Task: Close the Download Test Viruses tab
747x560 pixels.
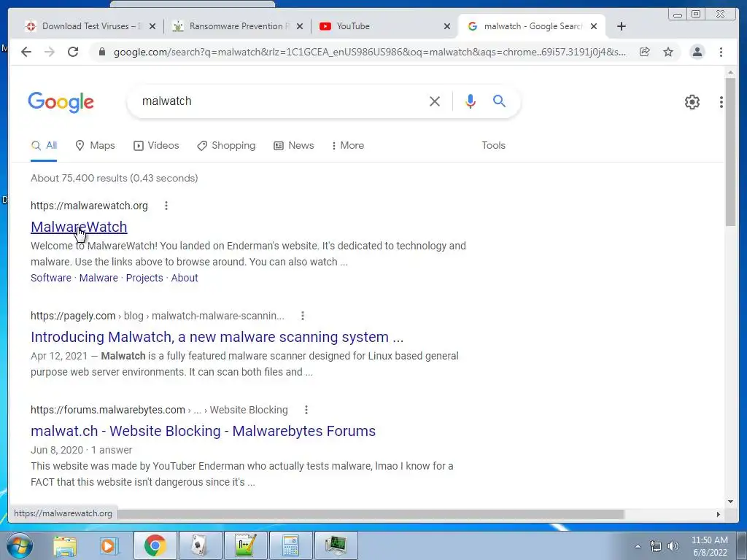Action: [152, 26]
